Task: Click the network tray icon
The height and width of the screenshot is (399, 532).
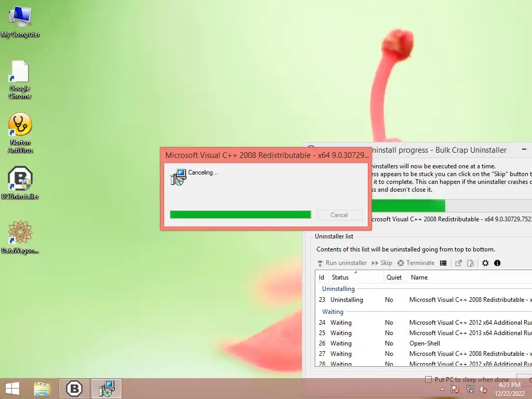Action: pyautogui.click(x=470, y=390)
